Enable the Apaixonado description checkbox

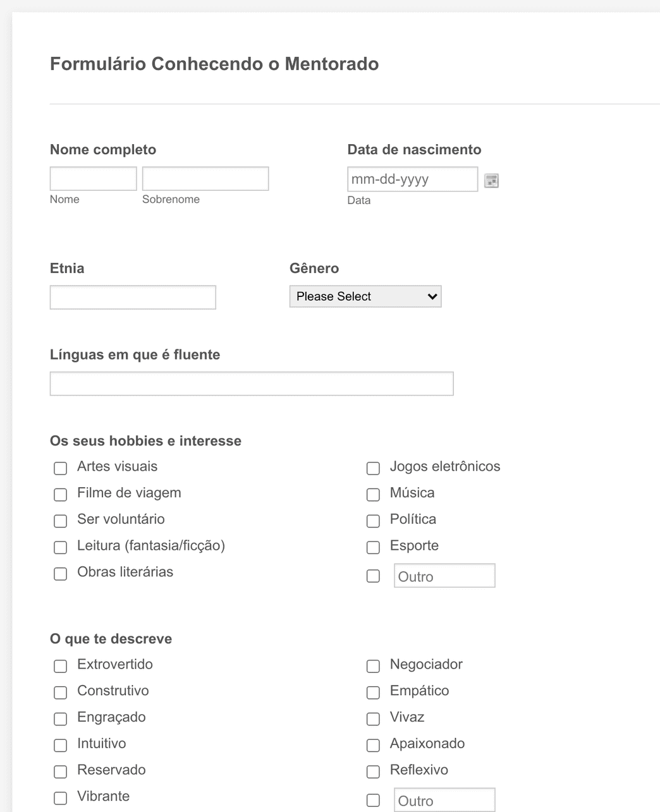373,745
